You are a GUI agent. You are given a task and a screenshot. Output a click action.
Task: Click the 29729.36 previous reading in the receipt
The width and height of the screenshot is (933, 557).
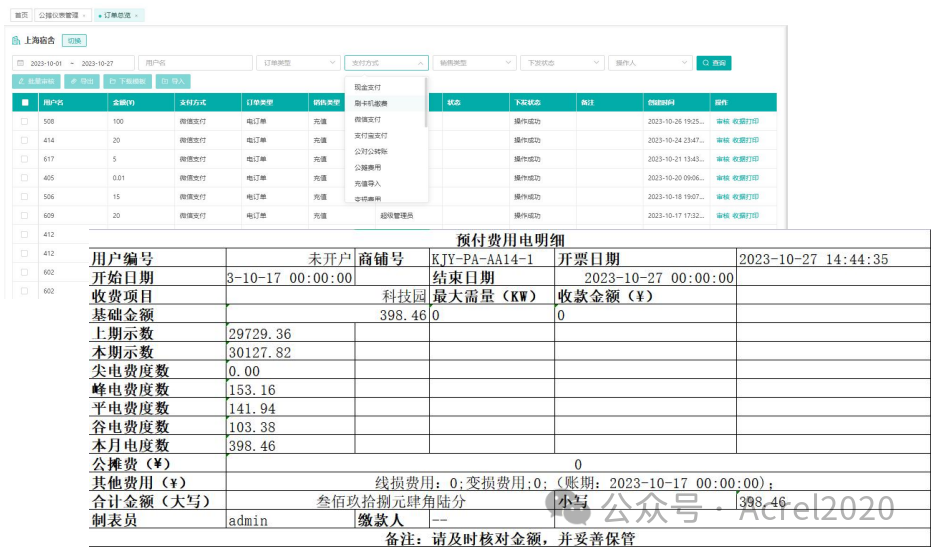coord(260,334)
